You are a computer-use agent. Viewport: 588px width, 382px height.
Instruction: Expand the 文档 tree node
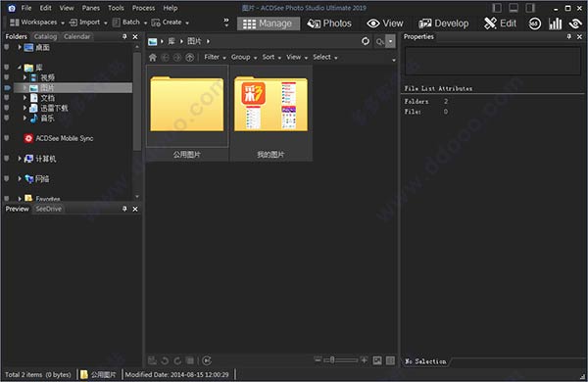click(x=24, y=98)
